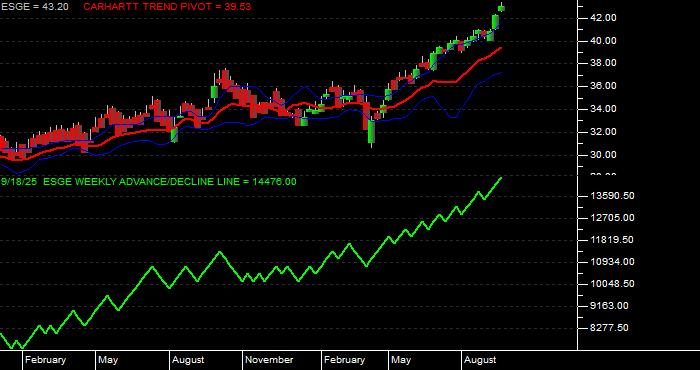Click the first February label on time axis
The image size is (700, 370).
(45, 360)
